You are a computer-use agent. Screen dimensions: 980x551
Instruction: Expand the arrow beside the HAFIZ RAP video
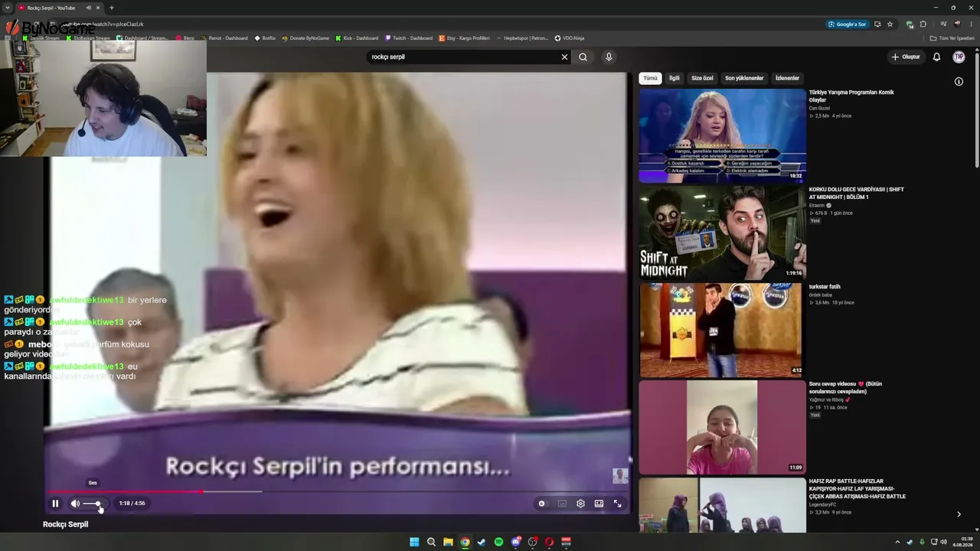coord(959,514)
